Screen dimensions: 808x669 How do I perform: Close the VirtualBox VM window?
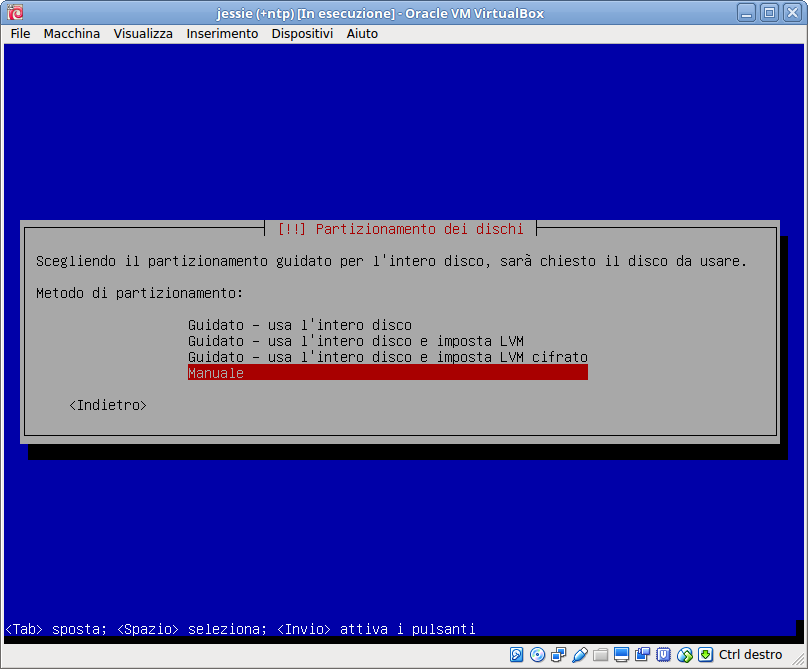click(x=792, y=12)
